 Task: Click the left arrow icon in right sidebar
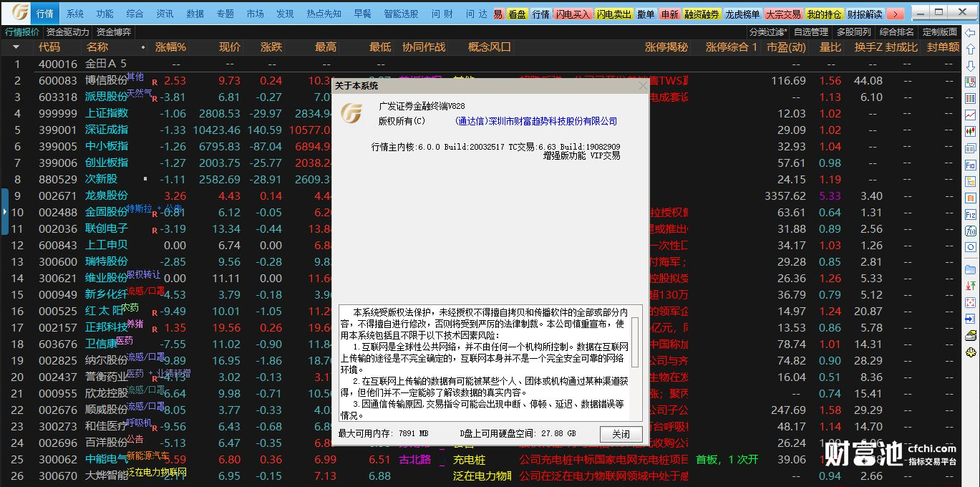pos(971,32)
